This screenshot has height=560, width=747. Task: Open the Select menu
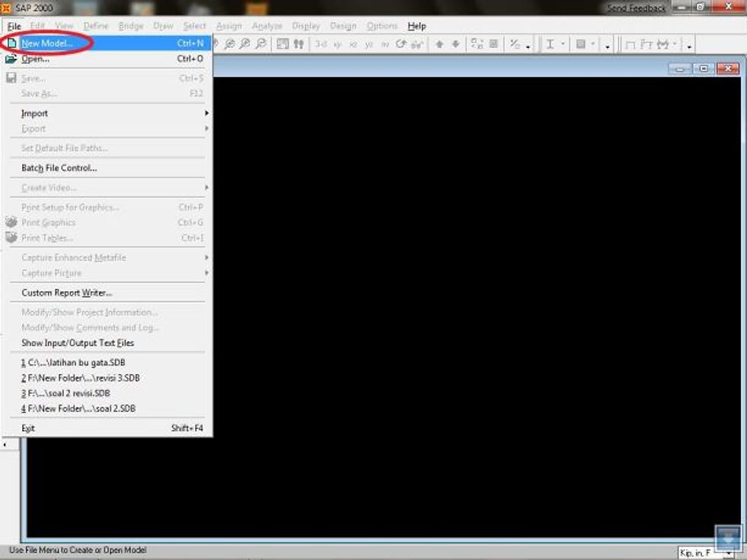click(195, 26)
